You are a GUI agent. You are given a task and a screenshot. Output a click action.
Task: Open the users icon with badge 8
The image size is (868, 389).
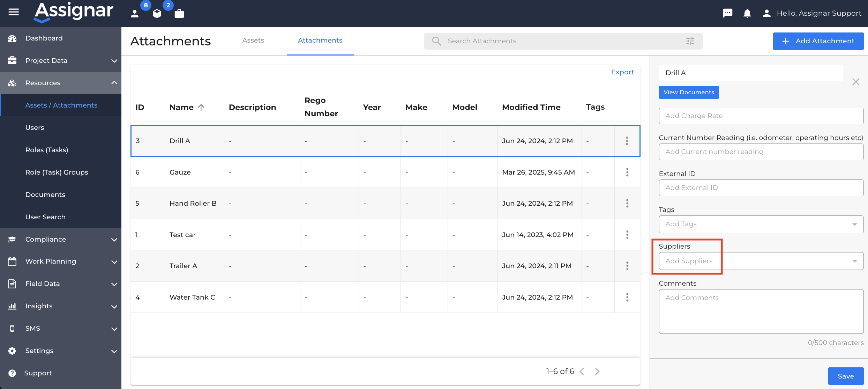[x=135, y=14]
